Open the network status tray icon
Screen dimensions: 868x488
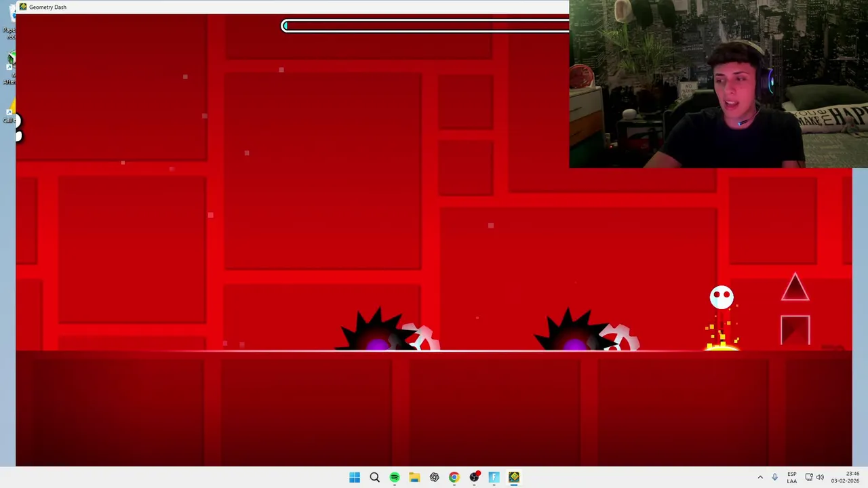click(808, 477)
